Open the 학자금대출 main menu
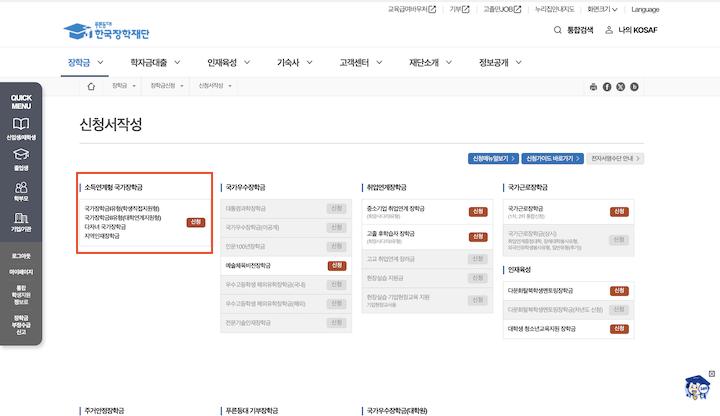Image resolution: width=720 pixels, height=416 pixels. (151, 62)
